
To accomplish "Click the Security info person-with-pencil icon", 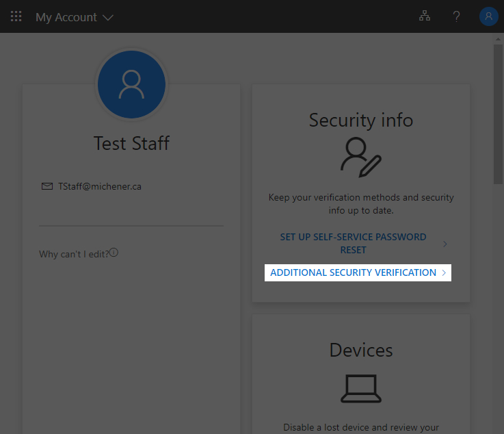I will click(x=360, y=156).
